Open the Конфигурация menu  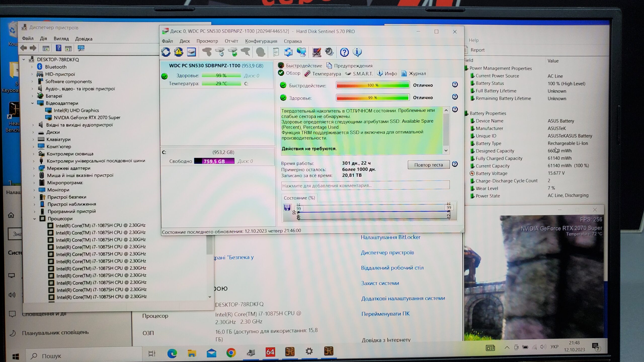(x=261, y=41)
